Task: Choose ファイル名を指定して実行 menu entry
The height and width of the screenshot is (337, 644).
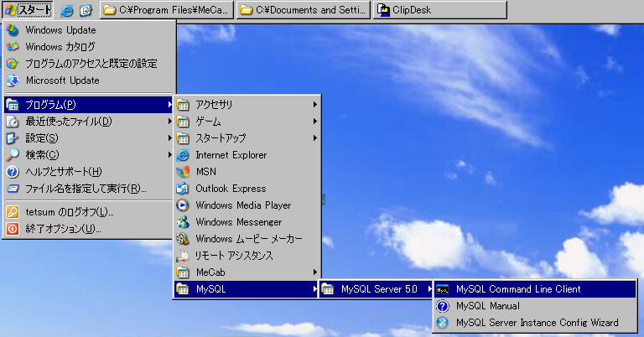Action: tap(86, 189)
